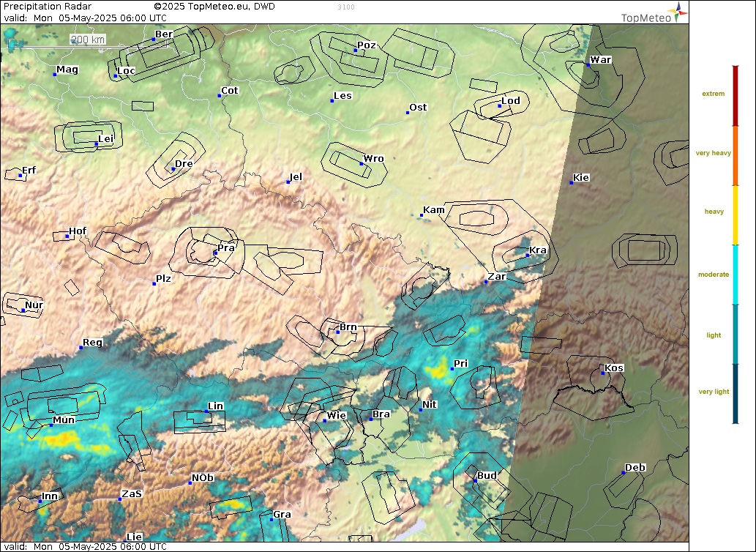Click the top valid time stamp
The height and width of the screenshot is (552, 756).
tap(85, 18)
